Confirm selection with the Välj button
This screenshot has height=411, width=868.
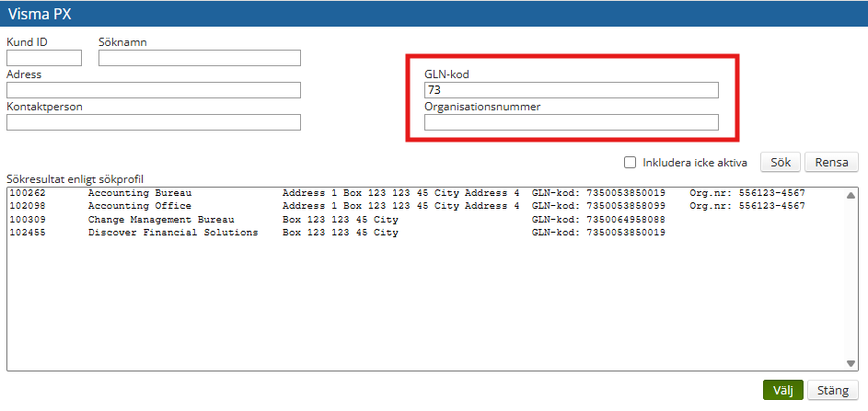point(783,390)
